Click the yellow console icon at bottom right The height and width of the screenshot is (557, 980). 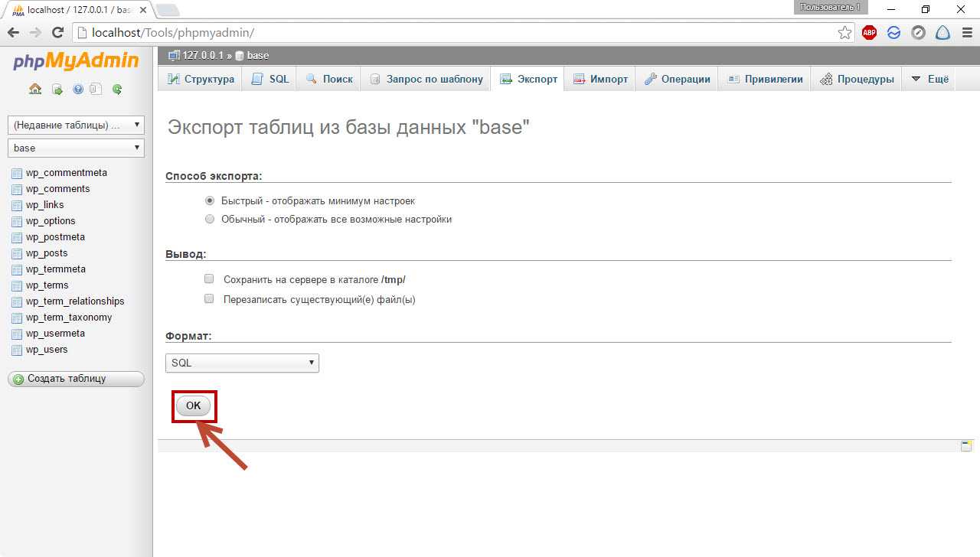coord(966,446)
